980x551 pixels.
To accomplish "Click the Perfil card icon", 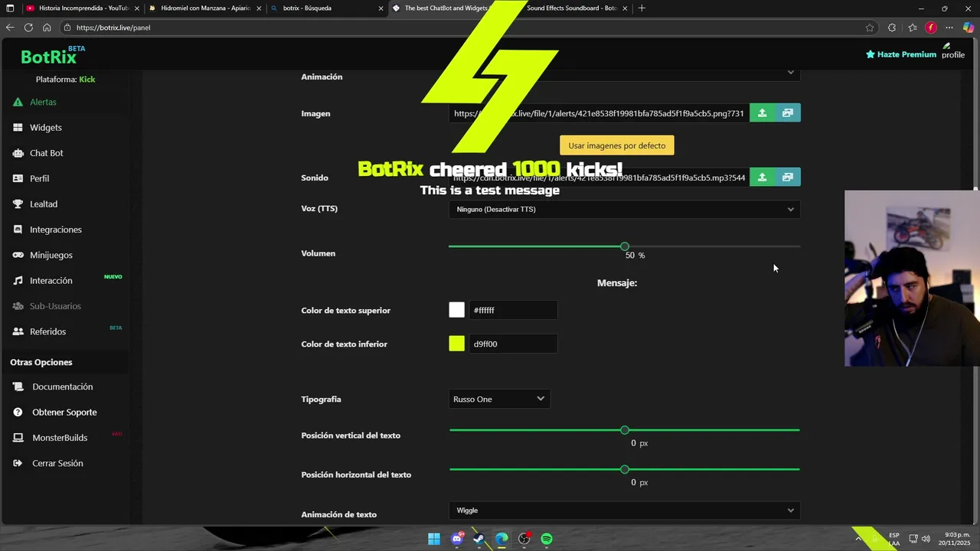I will tap(18, 178).
